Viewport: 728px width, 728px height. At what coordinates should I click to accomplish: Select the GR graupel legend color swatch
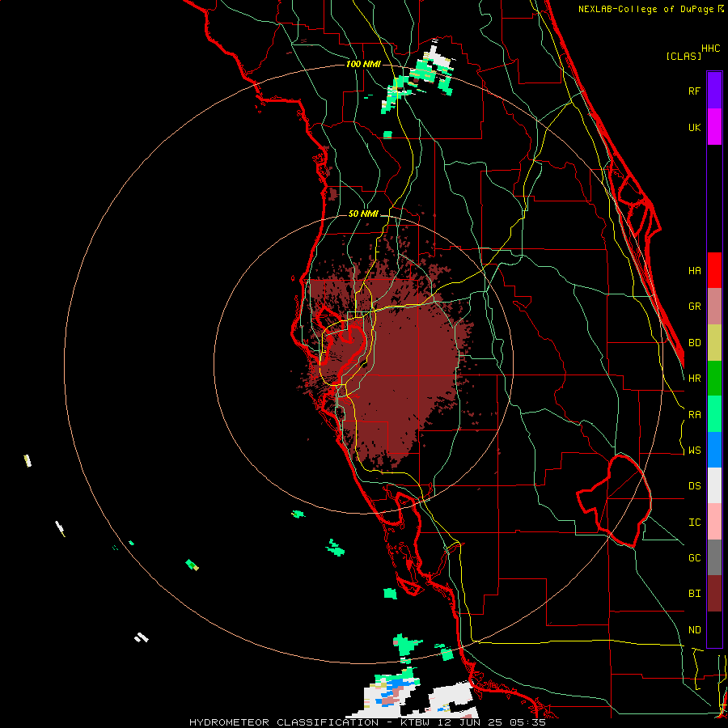pyautogui.click(x=714, y=307)
